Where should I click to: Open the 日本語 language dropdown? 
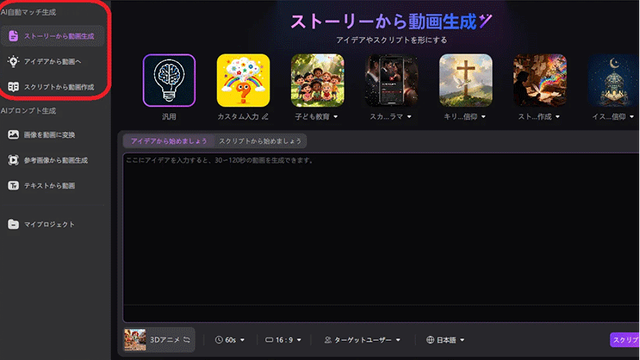click(445, 340)
